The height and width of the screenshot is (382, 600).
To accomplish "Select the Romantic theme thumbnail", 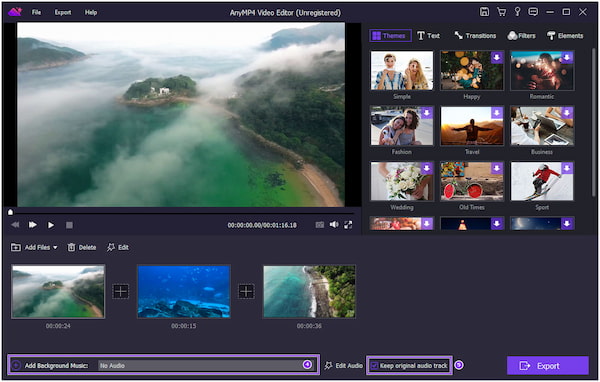I will pyautogui.click(x=542, y=70).
